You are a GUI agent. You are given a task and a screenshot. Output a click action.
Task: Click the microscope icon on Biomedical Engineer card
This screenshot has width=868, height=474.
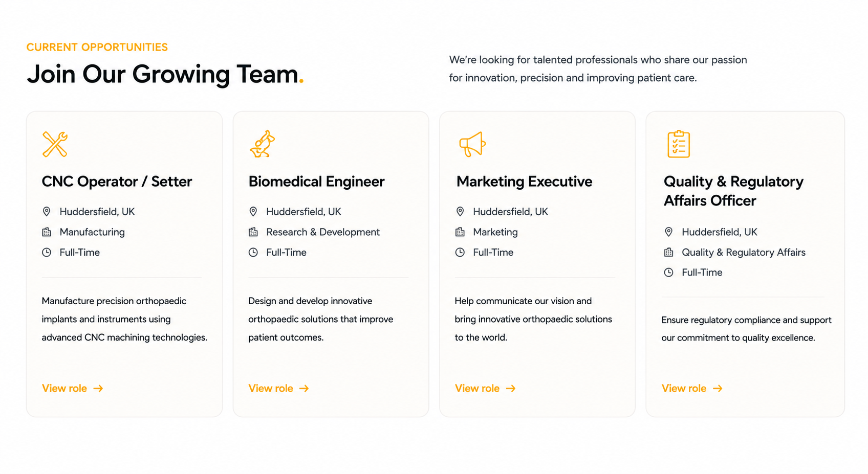(x=262, y=144)
